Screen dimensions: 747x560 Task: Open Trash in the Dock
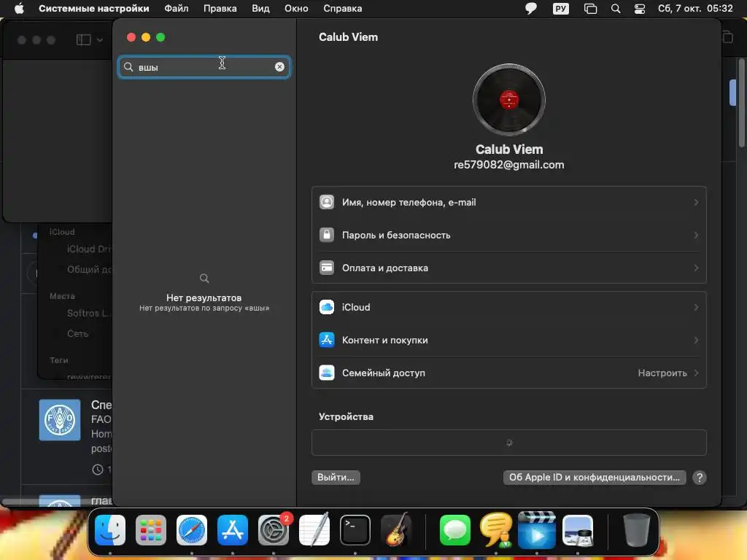(x=636, y=530)
